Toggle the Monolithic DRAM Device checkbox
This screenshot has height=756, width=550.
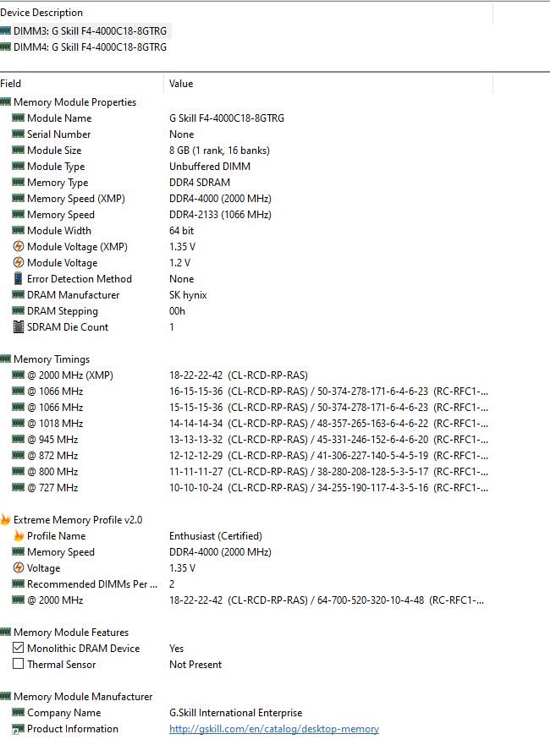(x=19, y=648)
